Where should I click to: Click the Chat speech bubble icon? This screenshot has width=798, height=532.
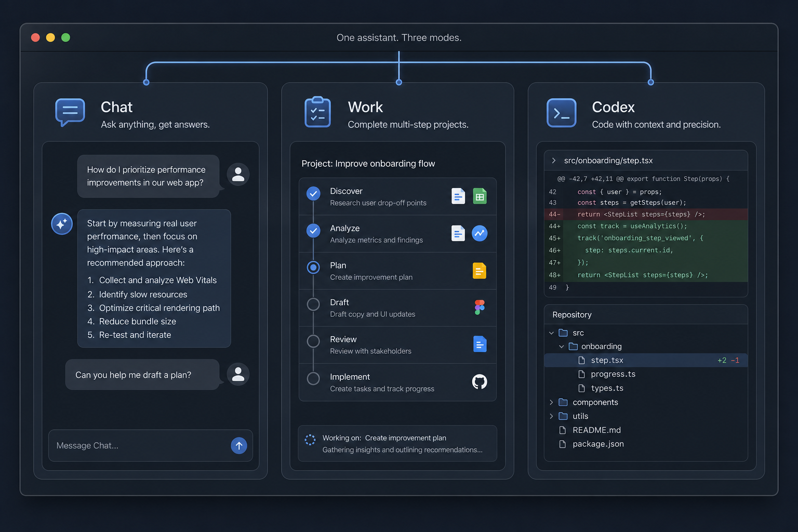tap(70, 112)
